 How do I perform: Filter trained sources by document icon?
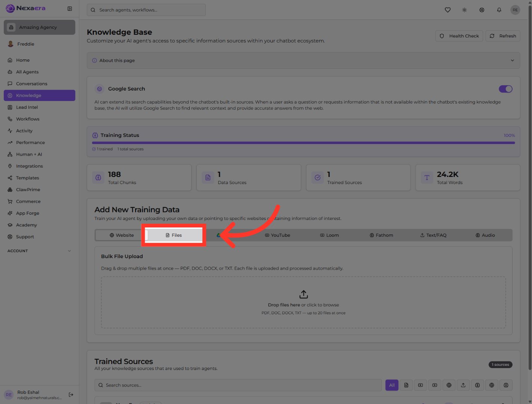click(x=406, y=385)
